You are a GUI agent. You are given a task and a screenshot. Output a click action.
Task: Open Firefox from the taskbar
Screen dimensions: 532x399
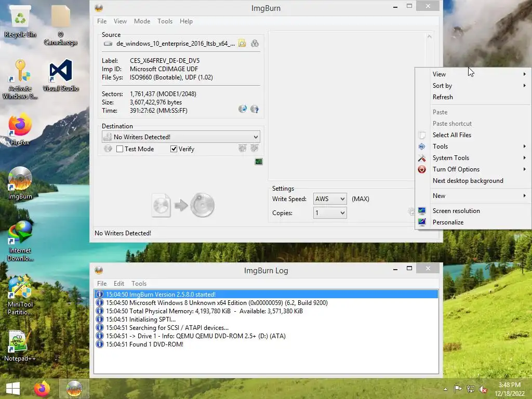(42, 389)
